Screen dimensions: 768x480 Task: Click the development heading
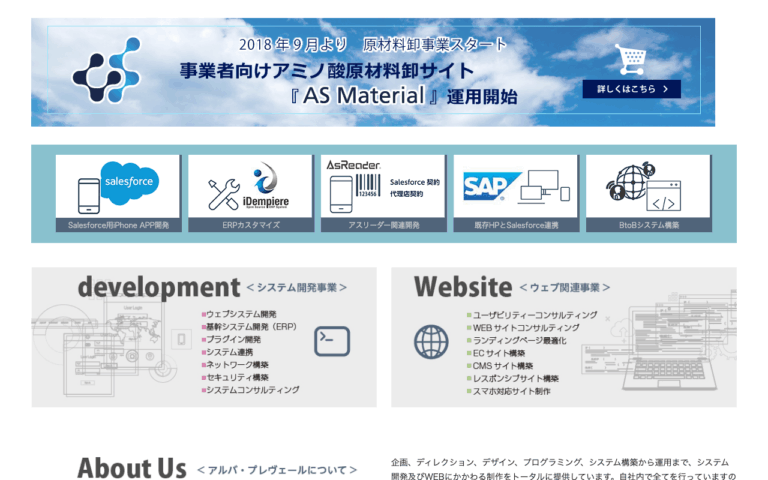click(159, 287)
